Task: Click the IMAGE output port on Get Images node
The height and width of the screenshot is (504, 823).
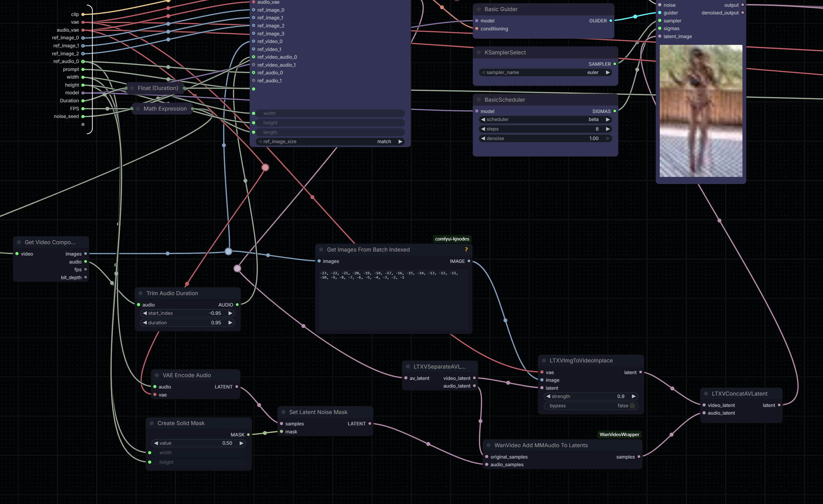Action: [x=469, y=261]
